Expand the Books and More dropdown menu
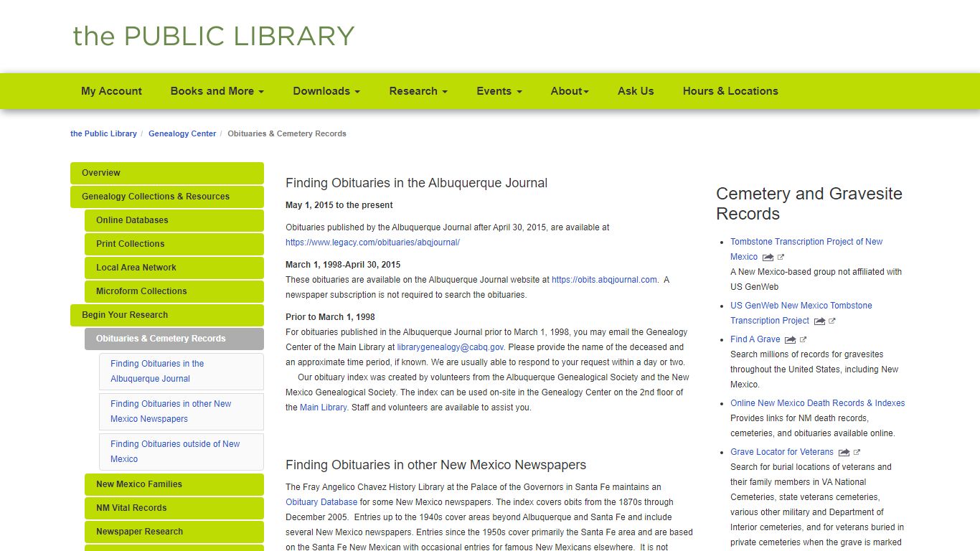The image size is (980, 551). click(x=217, y=91)
